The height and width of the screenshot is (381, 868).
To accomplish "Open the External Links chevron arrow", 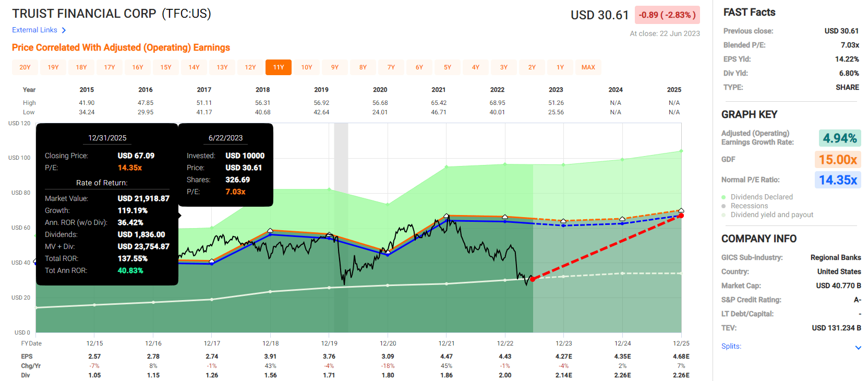I will [64, 30].
